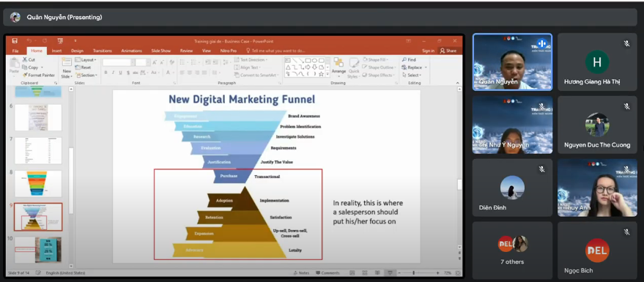Open the Arrange tool in Drawing group
Viewport: 644px width, 282px height.
tap(338, 66)
